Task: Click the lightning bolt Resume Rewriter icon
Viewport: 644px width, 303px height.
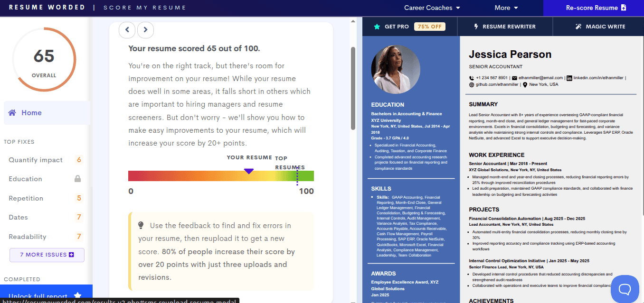Action: 476,27
